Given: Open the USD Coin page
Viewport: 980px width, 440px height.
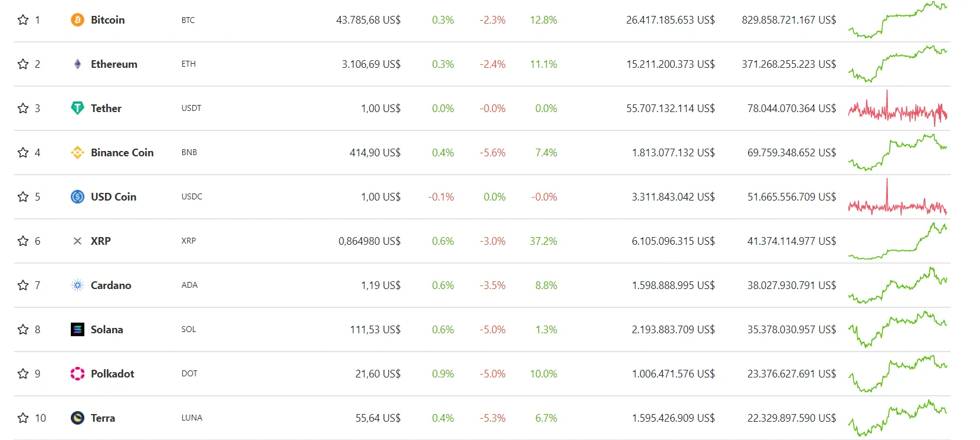Looking at the screenshot, I should coord(113,197).
